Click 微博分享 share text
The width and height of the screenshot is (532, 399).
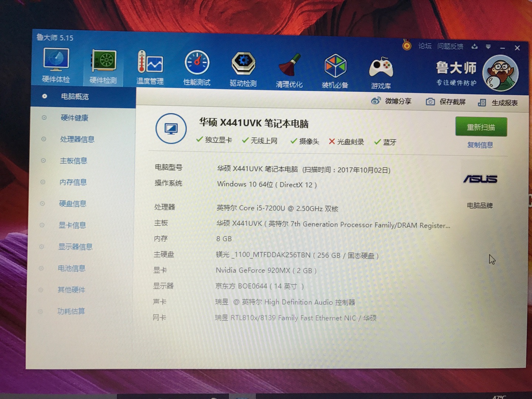coord(398,101)
